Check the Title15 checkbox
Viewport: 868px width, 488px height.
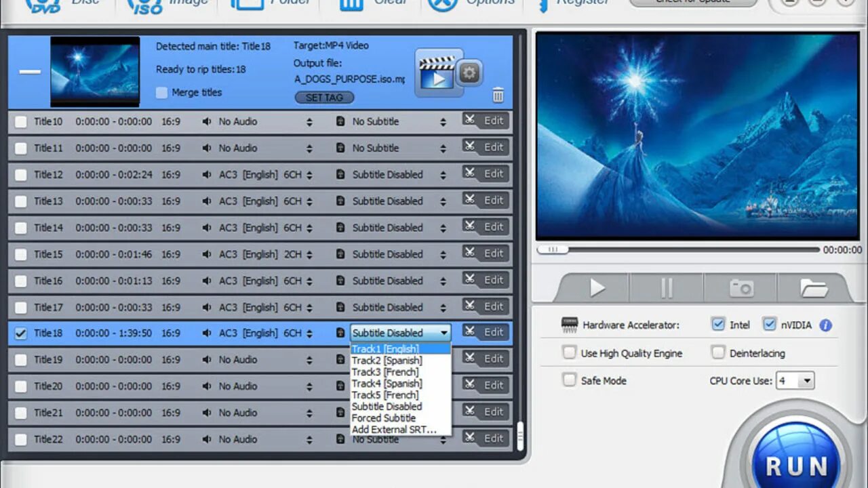pyautogui.click(x=21, y=254)
